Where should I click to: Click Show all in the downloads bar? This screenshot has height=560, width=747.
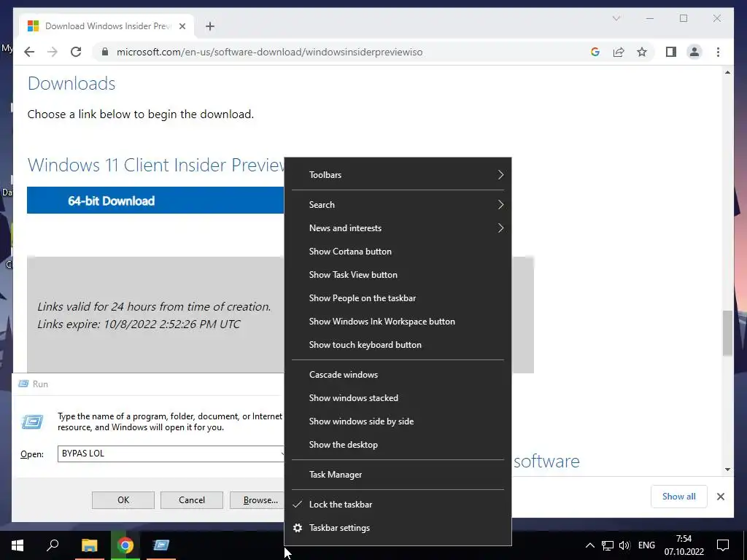click(x=679, y=497)
